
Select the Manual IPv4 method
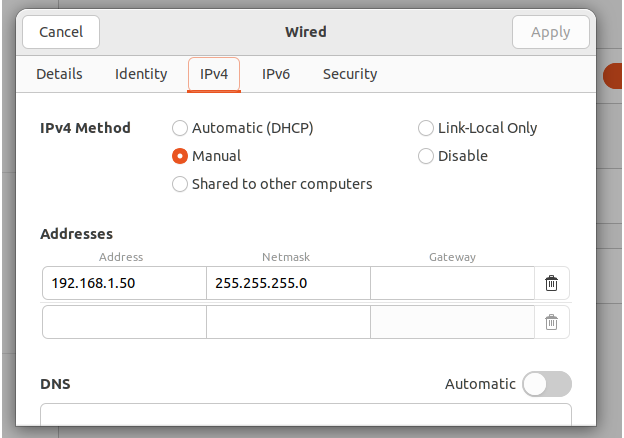pos(180,156)
